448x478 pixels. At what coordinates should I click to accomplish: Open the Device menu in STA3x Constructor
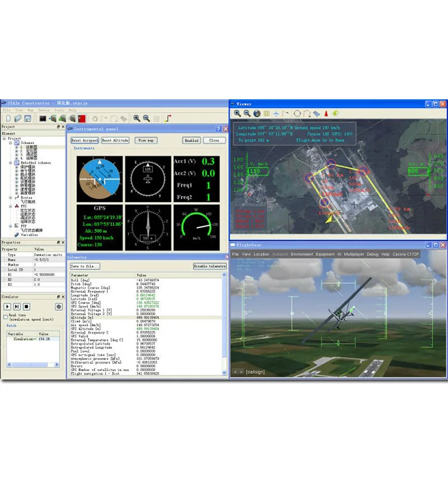click(x=44, y=110)
